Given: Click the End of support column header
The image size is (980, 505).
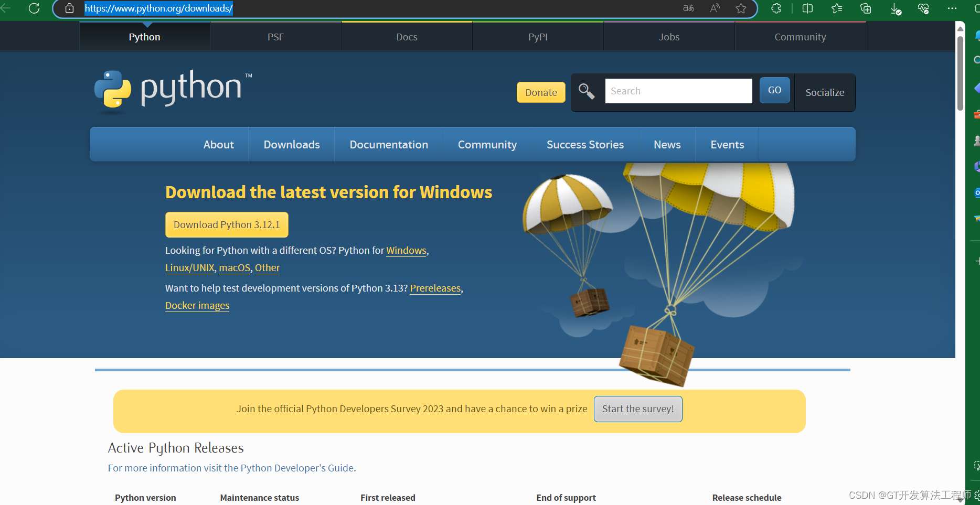Looking at the screenshot, I should [x=566, y=498].
